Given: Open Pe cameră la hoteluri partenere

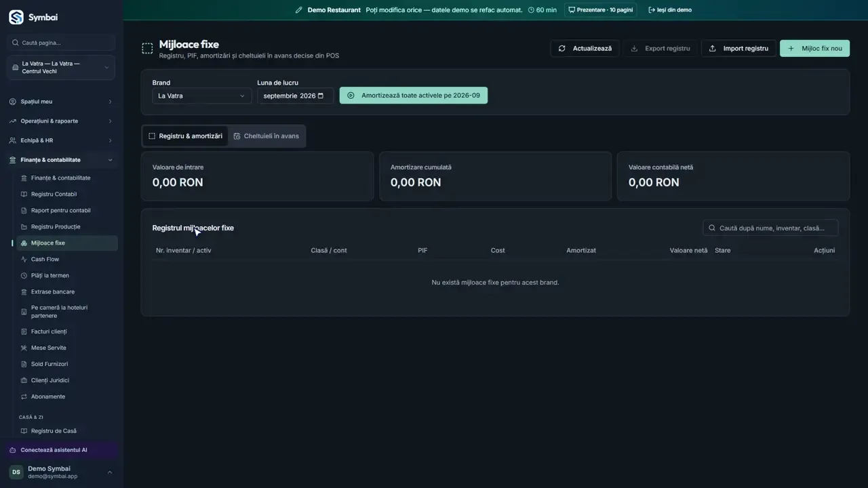Looking at the screenshot, I should pos(67,312).
